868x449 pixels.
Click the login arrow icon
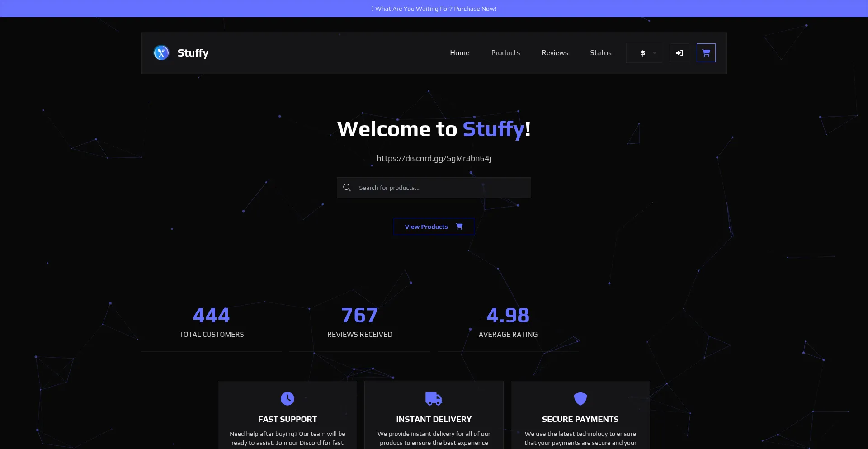pos(679,53)
